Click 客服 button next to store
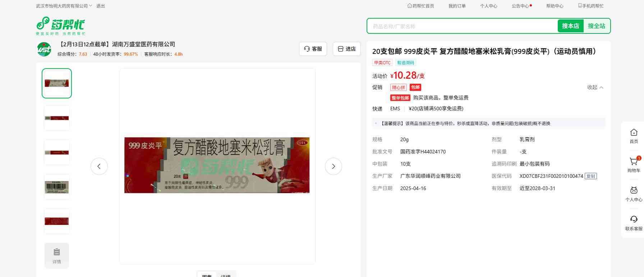 [313, 49]
